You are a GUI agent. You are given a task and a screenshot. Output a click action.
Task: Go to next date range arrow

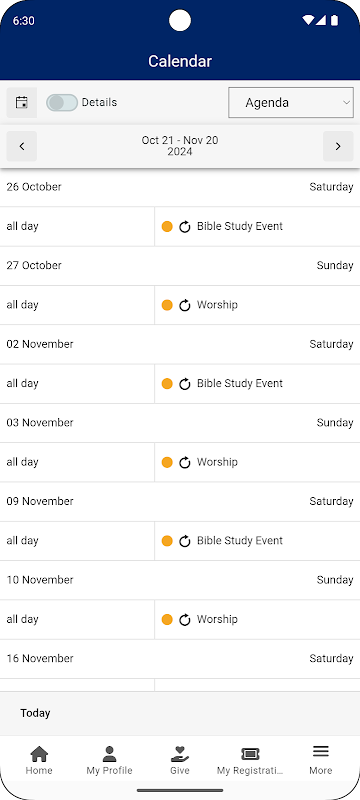[338, 146]
